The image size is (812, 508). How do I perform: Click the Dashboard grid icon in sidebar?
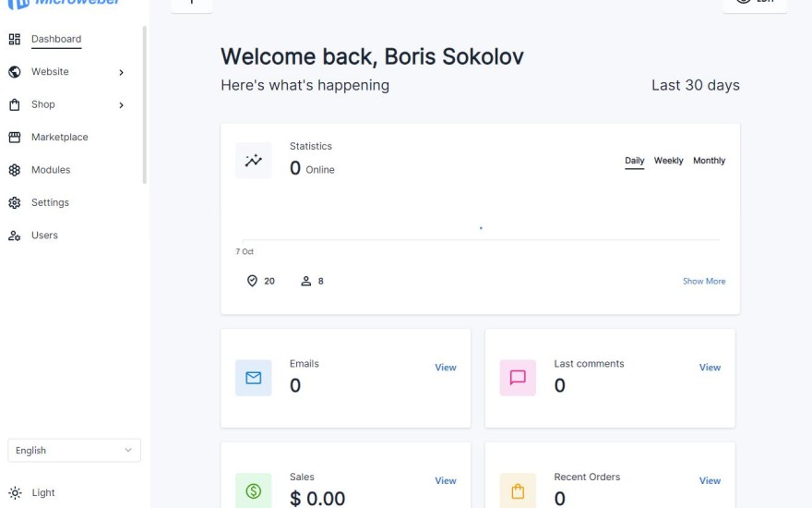point(14,39)
